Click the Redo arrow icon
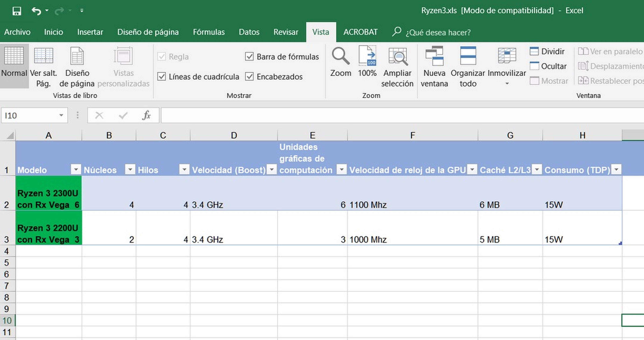644x340 pixels. click(x=59, y=11)
